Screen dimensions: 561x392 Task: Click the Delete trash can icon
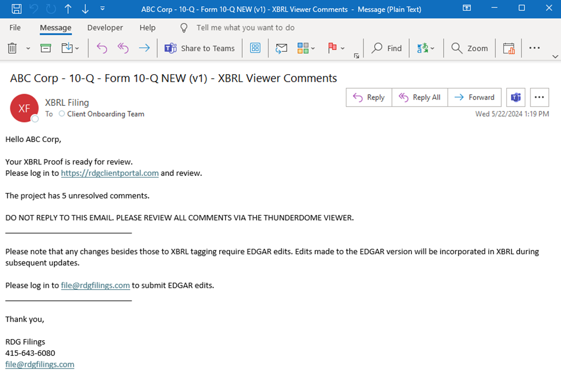tap(12, 49)
